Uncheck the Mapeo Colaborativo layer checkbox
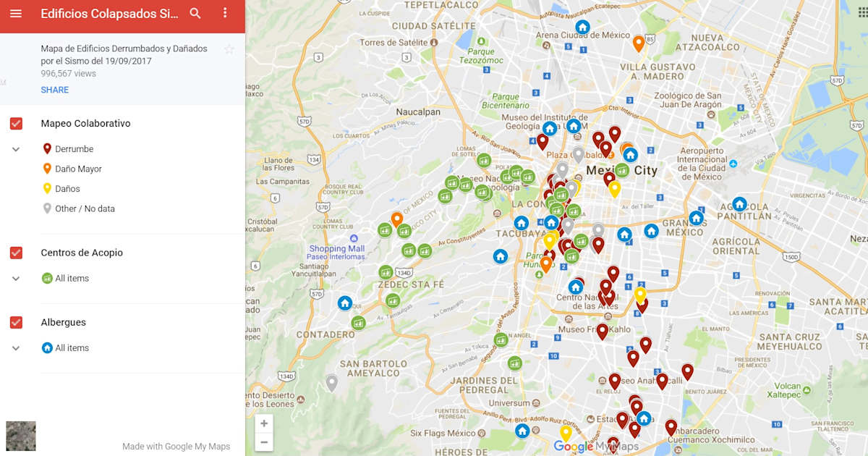868x456 pixels. click(x=16, y=124)
